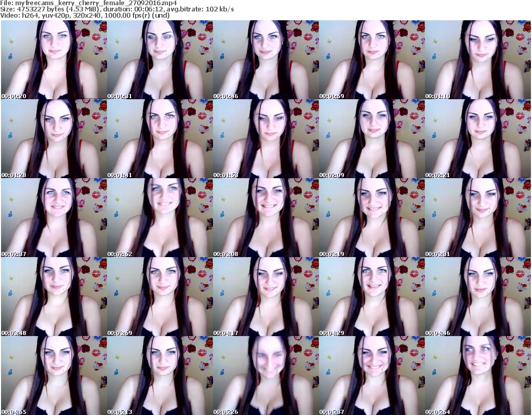Select the frame at 00:00:31

click(x=159, y=60)
